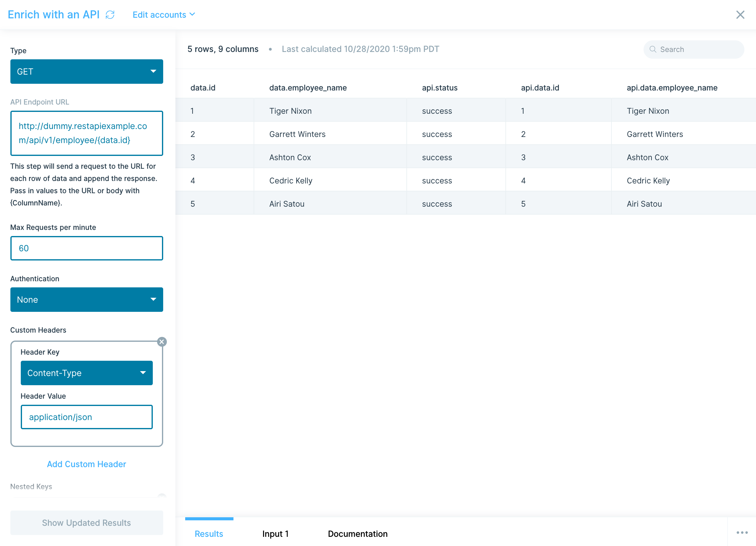The width and height of the screenshot is (756, 546).
Task: Click the '5 rows, 9 columns' summary text
Action: tap(223, 49)
